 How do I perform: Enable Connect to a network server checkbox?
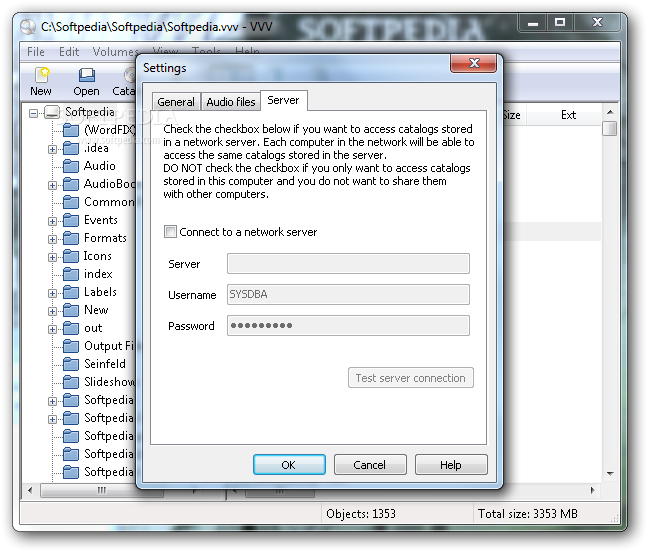coord(170,231)
